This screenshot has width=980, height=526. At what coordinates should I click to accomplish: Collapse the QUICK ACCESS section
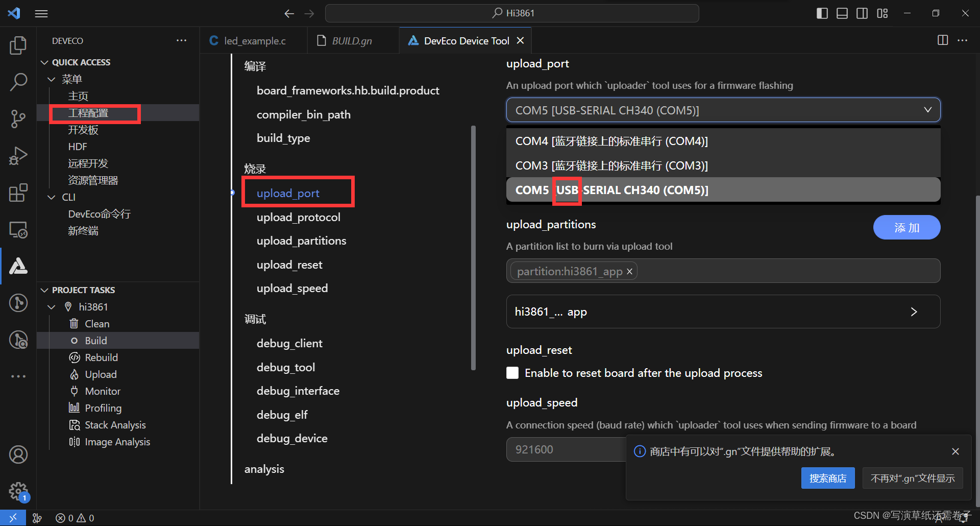click(x=44, y=62)
